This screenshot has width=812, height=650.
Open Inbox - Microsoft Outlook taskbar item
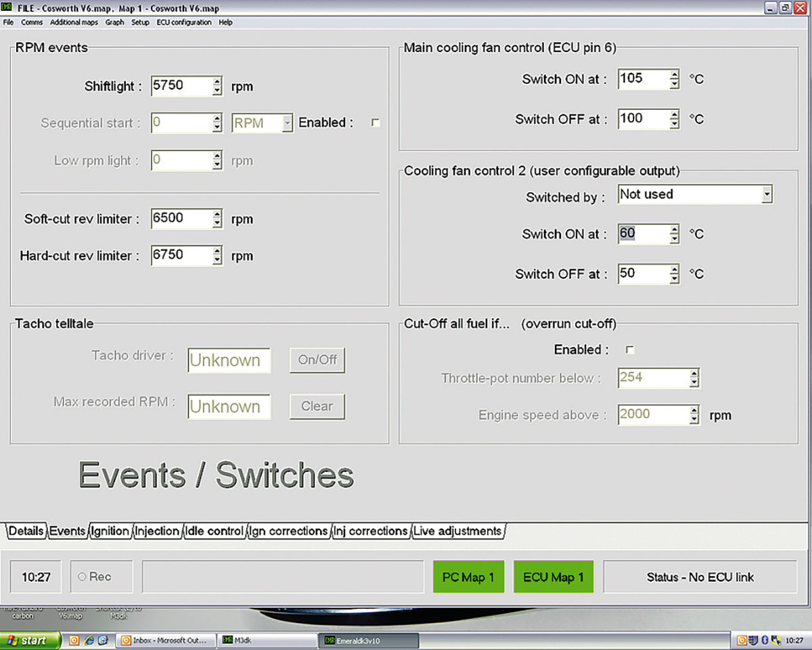tap(166, 640)
